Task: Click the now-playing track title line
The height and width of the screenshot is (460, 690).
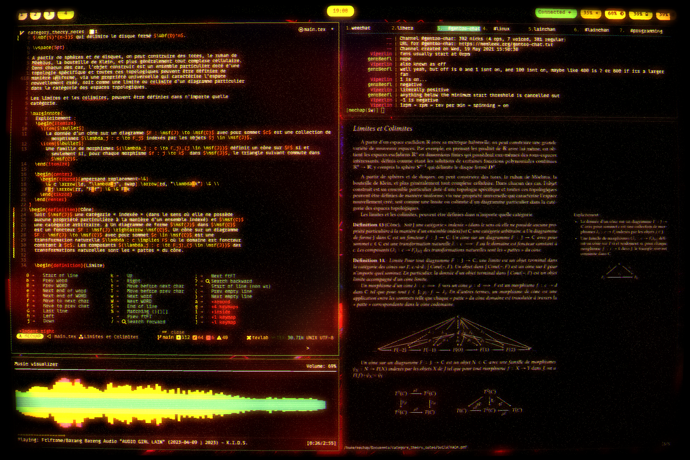Action: (x=132, y=442)
